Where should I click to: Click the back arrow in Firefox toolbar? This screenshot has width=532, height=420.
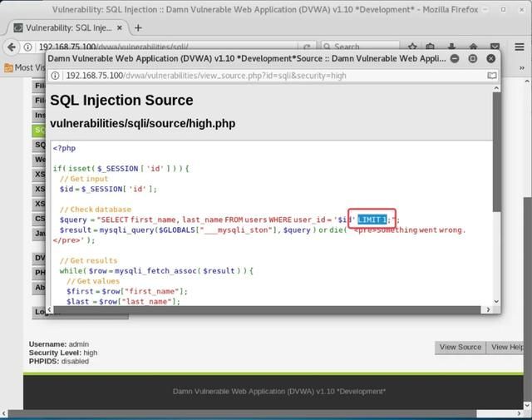(x=11, y=47)
